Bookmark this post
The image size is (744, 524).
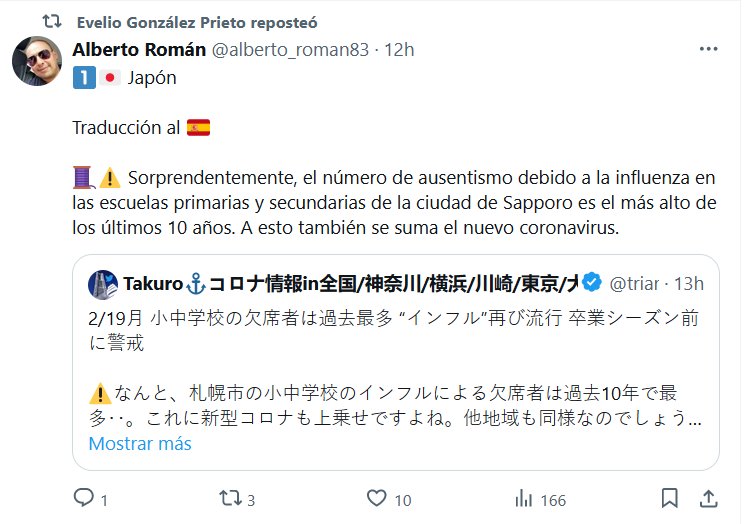coord(669,497)
